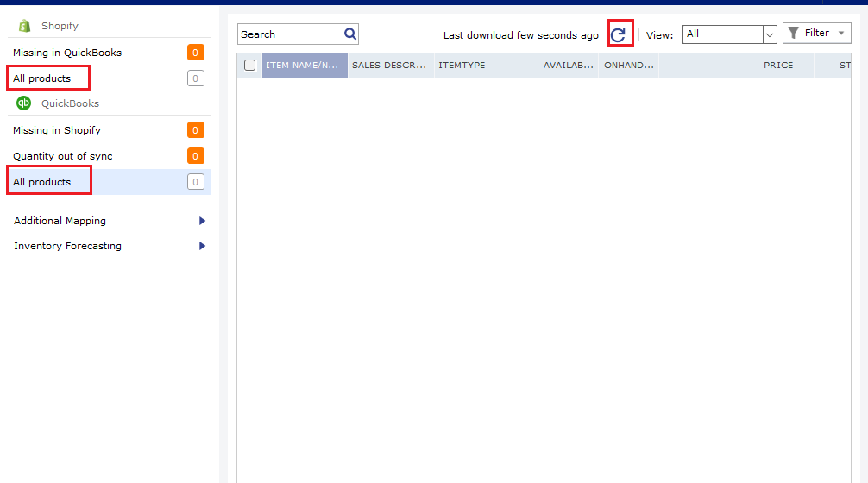
Task: Open All products under QuickBooks
Action: (x=109, y=182)
